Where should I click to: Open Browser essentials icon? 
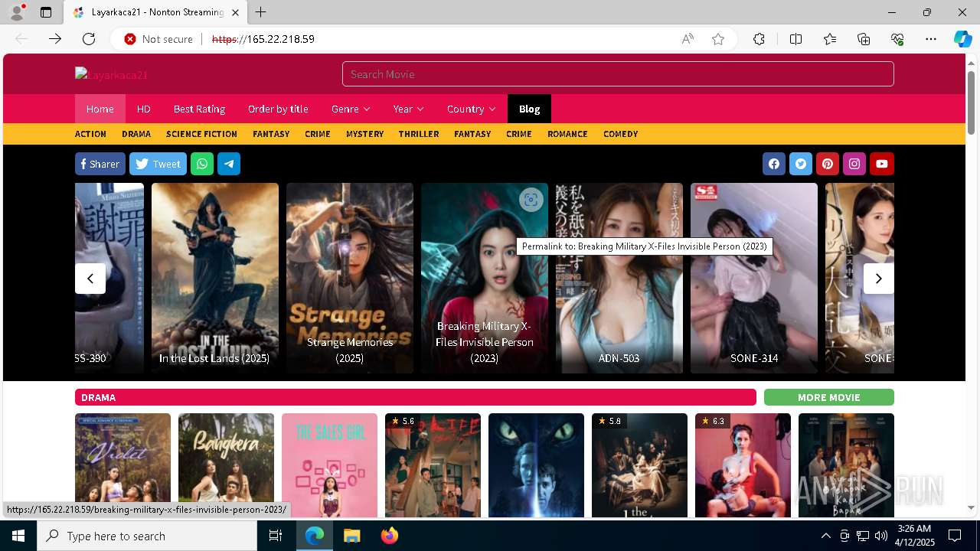click(x=897, y=39)
